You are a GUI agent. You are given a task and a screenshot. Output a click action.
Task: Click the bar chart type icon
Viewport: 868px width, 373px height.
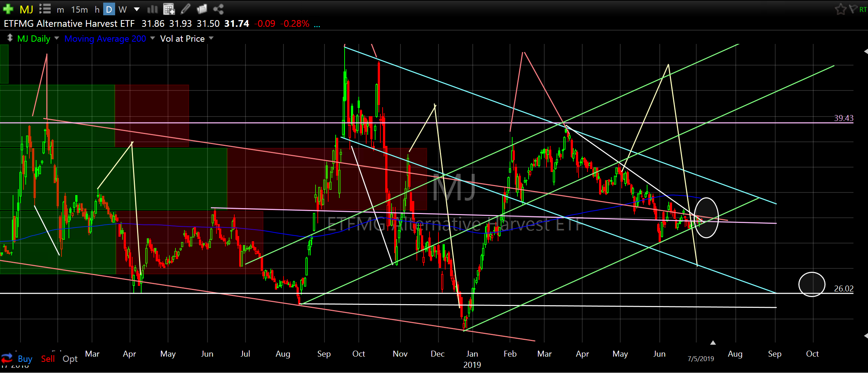[152, 9]
